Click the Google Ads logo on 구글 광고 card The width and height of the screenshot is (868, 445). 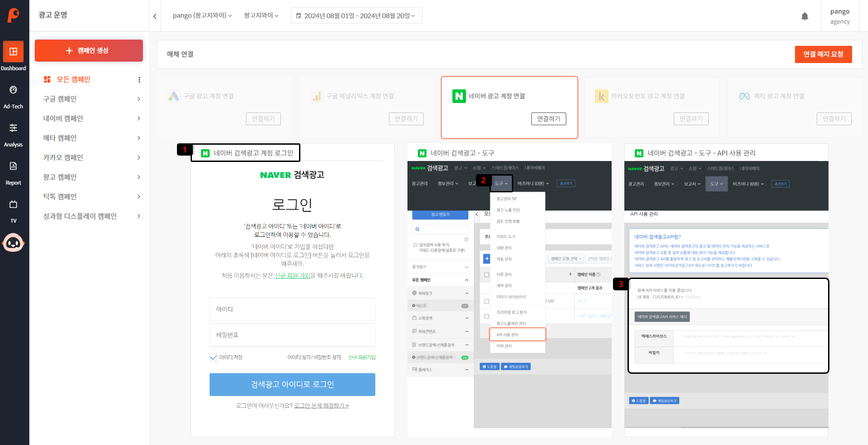[x=174, y=96]
